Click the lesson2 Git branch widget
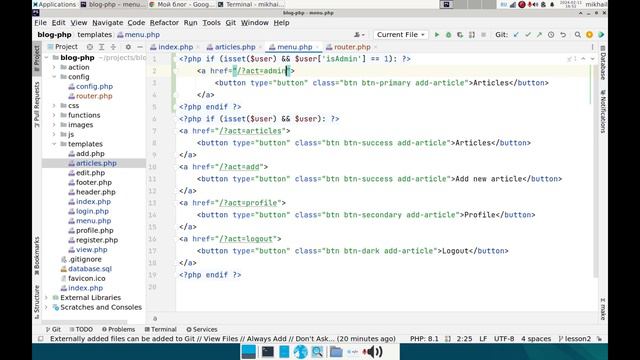Screen dimensions: 640x360 click(575, 339)
